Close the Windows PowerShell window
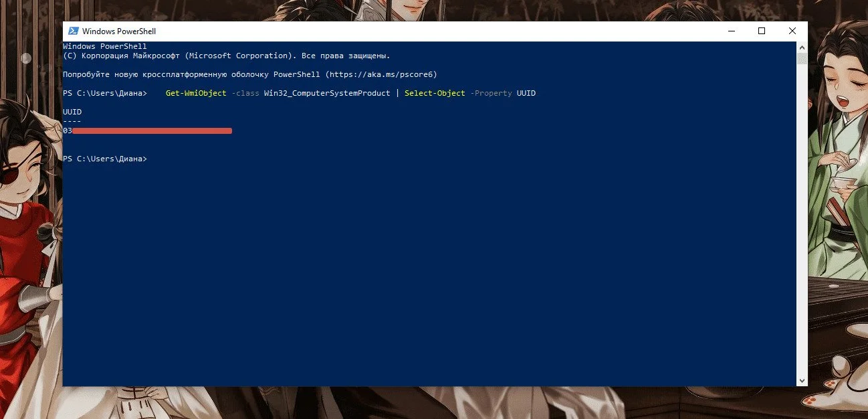868x419 pixels. [x=792, y=31]
